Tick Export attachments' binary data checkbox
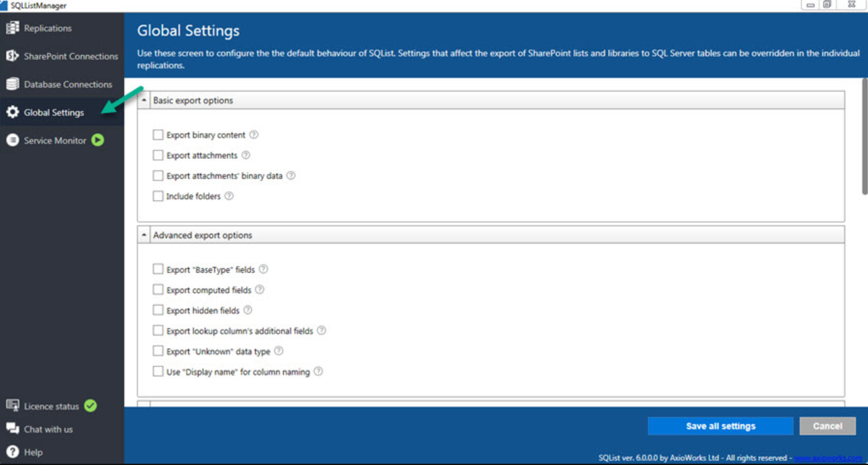 tap(158, 176)
